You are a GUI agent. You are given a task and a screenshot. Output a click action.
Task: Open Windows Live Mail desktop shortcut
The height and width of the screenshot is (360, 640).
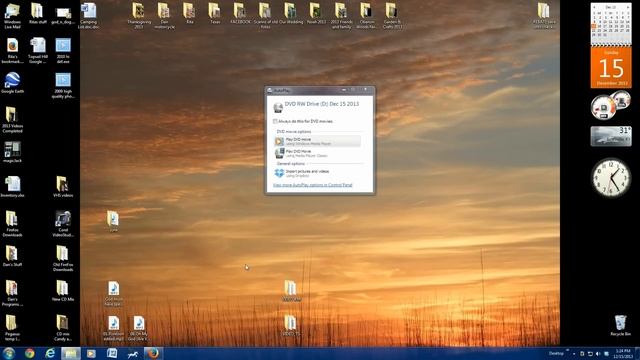(12, 16)
